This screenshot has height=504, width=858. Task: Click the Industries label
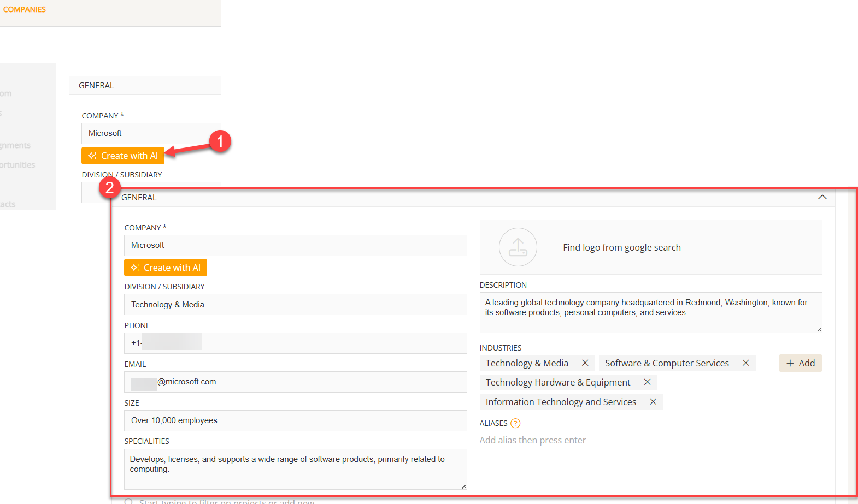click(501, 348)
